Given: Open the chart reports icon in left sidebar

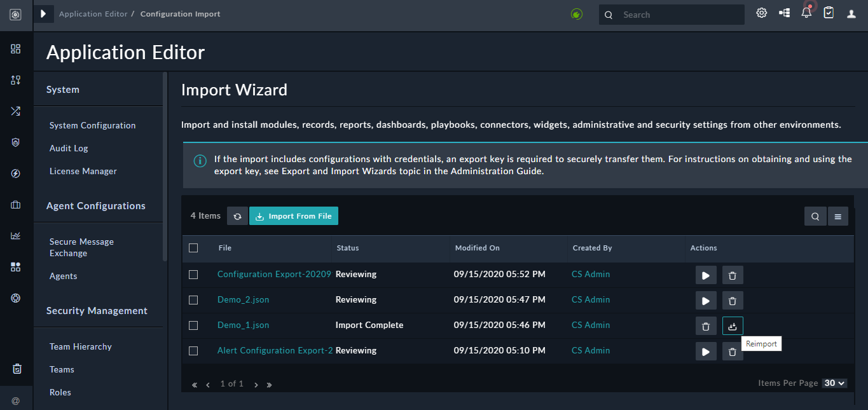Looking at the screenshot, I should 16,236.
